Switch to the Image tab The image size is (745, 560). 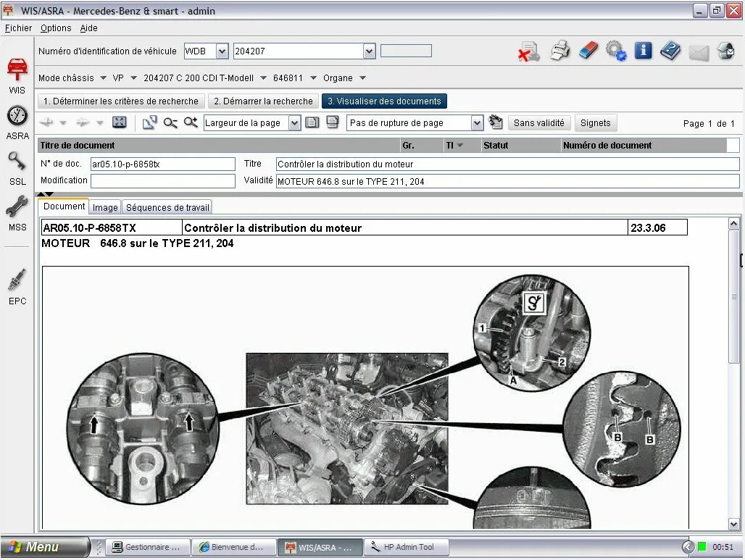[x=105, y=207]
